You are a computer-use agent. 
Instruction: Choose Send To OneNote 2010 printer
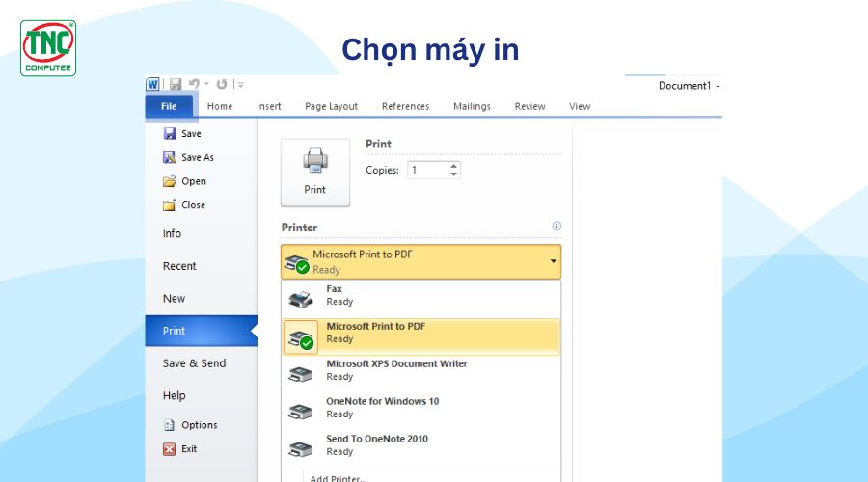click(420, 449)
